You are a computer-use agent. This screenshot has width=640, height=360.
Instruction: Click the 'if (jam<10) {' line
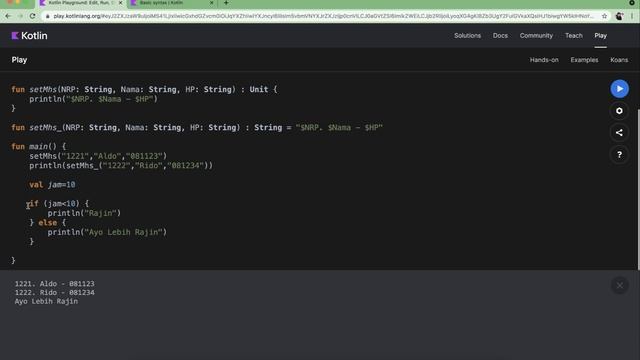[59, 203]
